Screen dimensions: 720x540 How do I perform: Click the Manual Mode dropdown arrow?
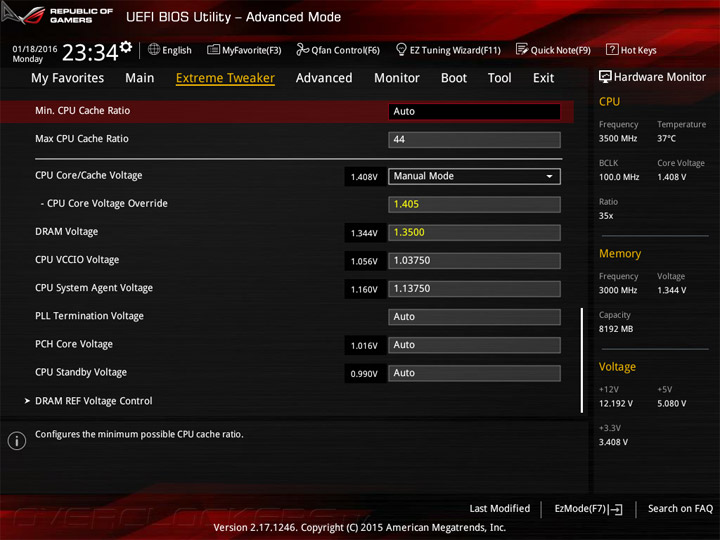click(549, 176)
